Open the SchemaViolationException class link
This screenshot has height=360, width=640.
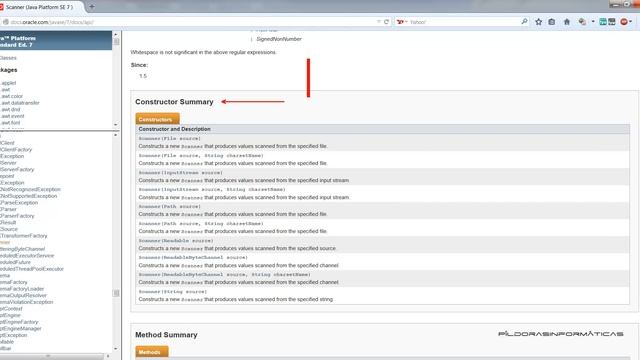(x=27, y=302)
